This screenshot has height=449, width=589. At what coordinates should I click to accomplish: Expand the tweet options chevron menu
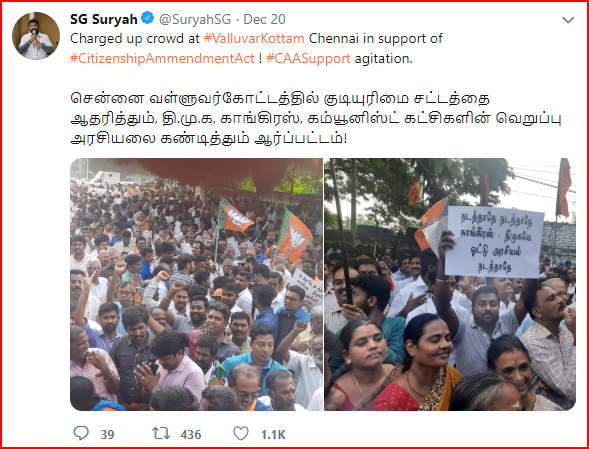[568, 20]
